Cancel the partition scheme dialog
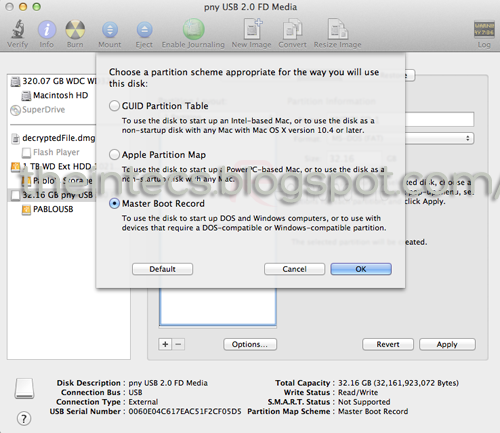The width and height of the screenshot is (500, 433). click(x=294, y=269)
